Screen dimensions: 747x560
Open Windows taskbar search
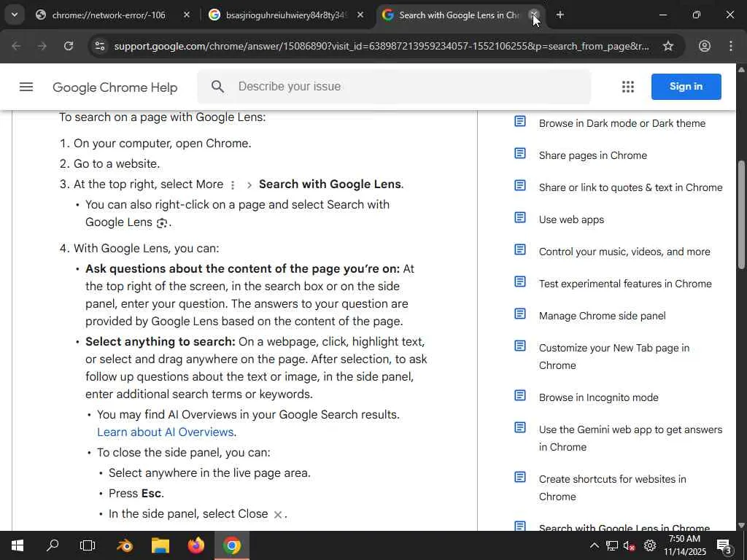point(53,545)
